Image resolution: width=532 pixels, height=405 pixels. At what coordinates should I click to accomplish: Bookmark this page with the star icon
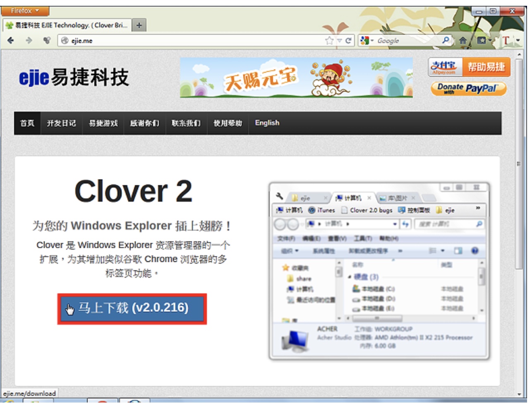(x=329, y=40)
